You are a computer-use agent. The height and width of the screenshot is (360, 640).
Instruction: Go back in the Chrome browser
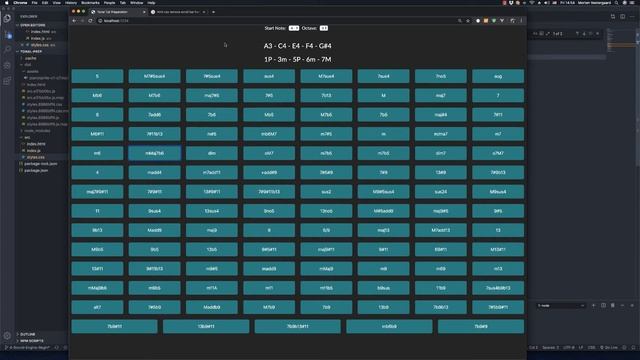pos(74,20)
